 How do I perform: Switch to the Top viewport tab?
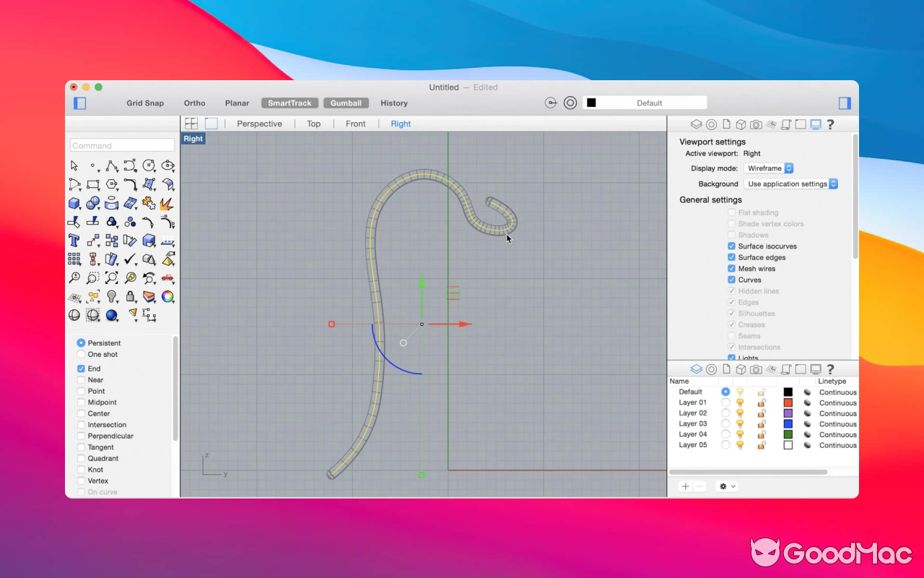pos(313,124)
